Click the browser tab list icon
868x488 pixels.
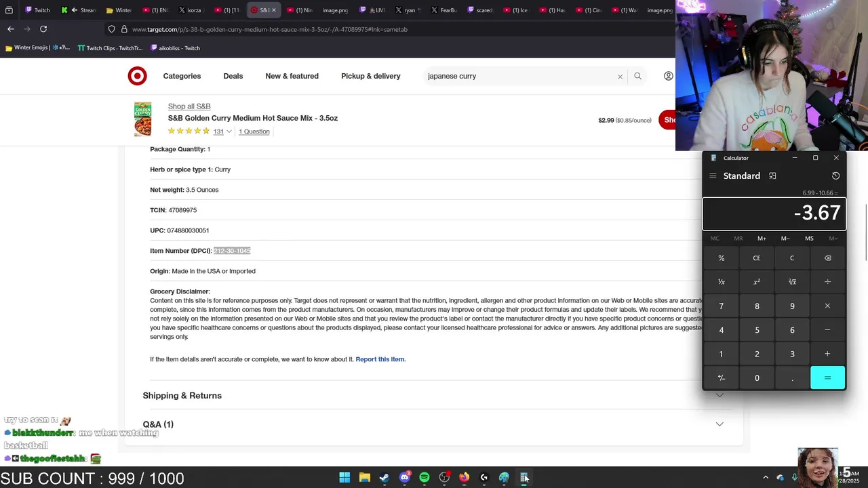[9, 10]
